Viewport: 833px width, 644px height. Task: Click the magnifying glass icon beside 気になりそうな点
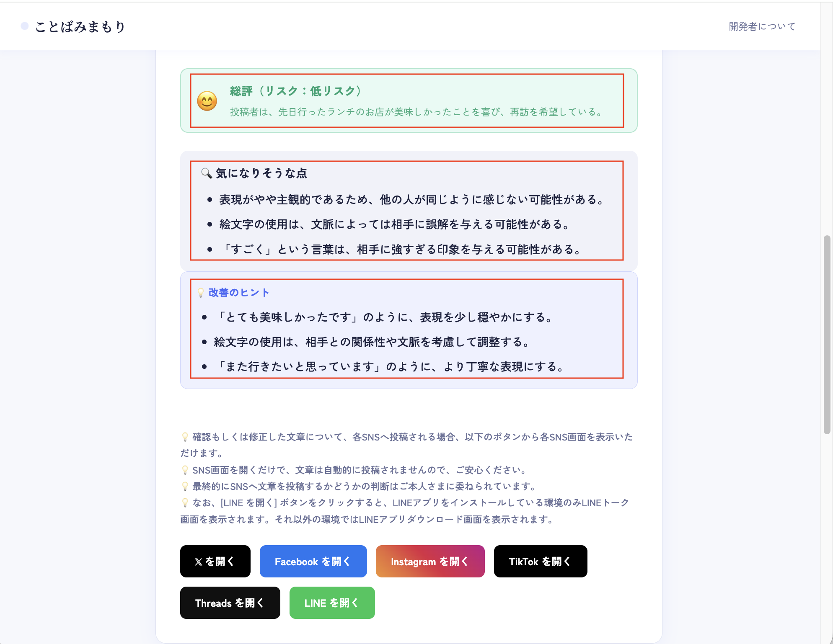(x=206, y=173)
